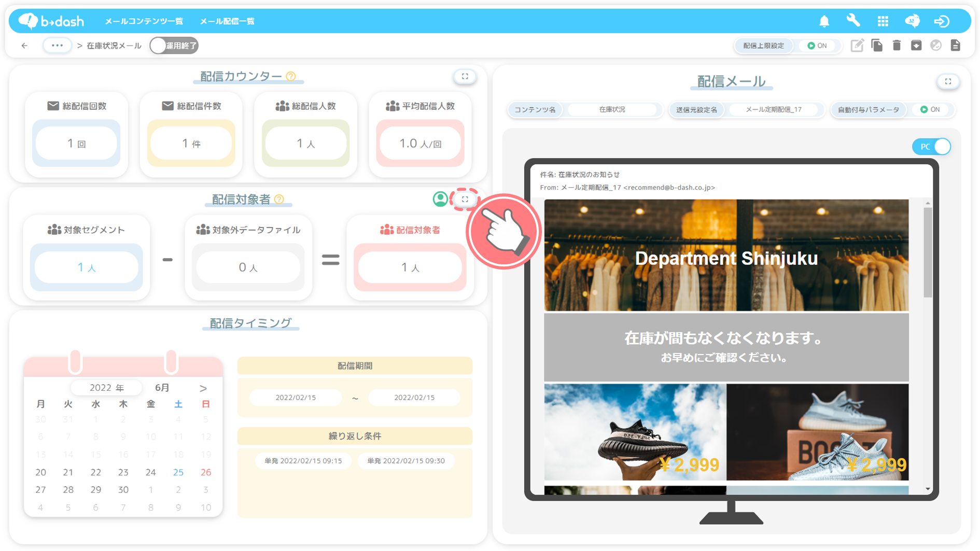
Task: Click the logout arrow icon
Action: (942, 21)
